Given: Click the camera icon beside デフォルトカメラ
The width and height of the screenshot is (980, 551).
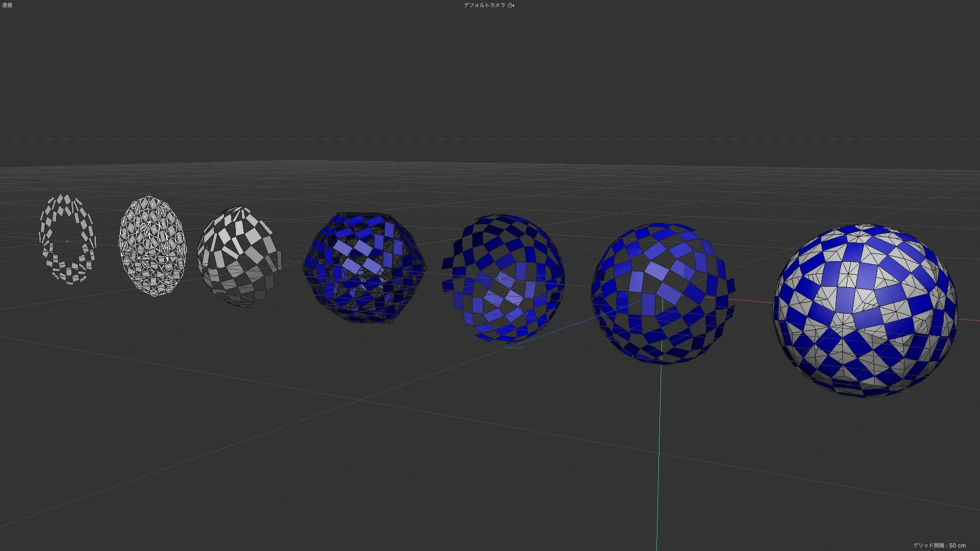Looking at the screenshot, I should (511, 5).
